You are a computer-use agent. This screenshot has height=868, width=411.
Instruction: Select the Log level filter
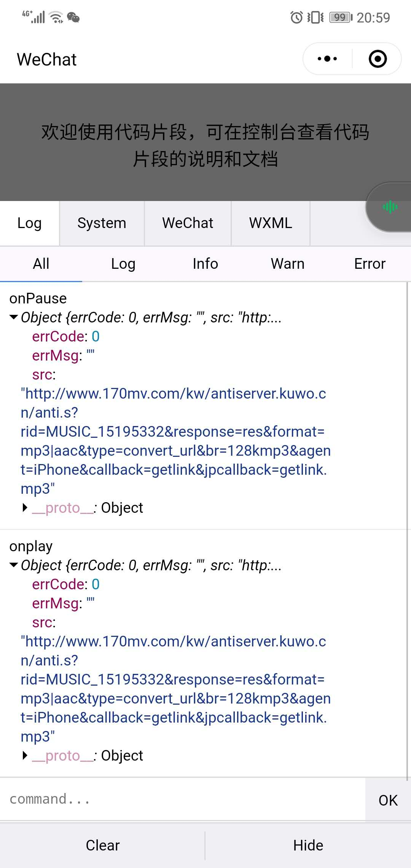click(123, 264)
